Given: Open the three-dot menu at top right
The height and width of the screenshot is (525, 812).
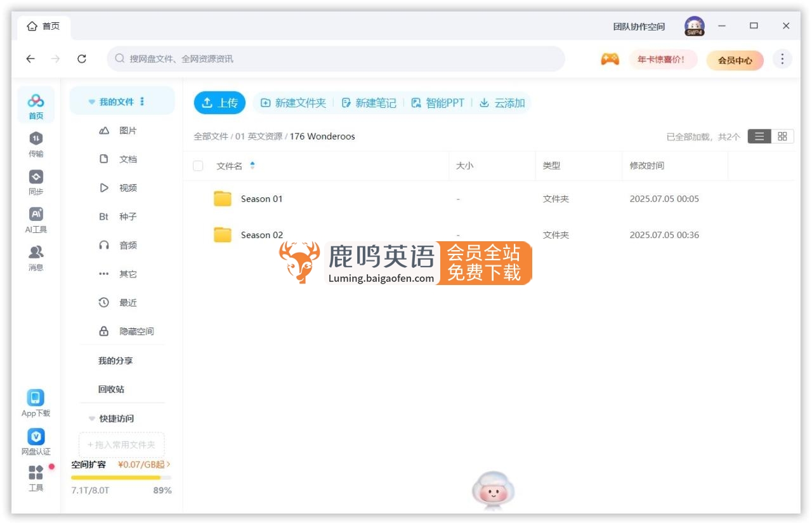Looking at the screenshot, I should (782, 58).
